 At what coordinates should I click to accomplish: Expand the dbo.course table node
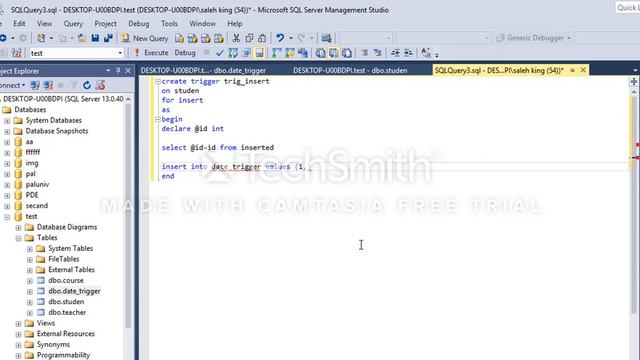(x=30, y=281)
